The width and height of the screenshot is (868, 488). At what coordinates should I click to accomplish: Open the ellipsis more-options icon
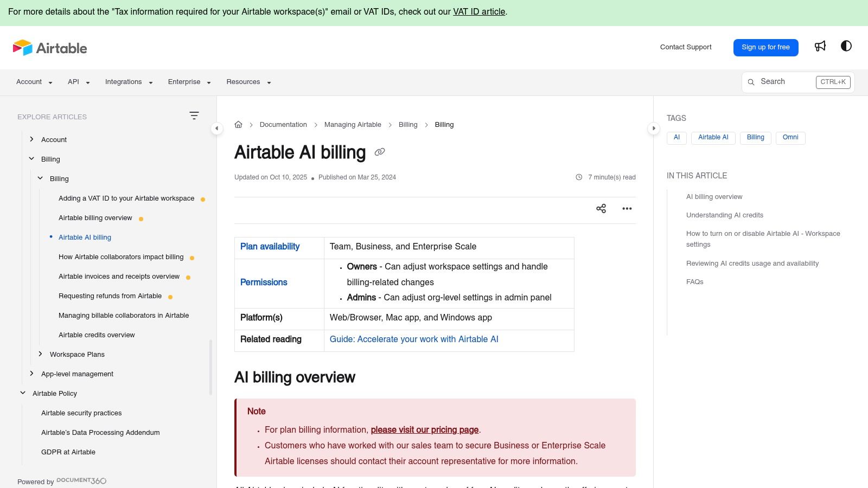[627, 208]
